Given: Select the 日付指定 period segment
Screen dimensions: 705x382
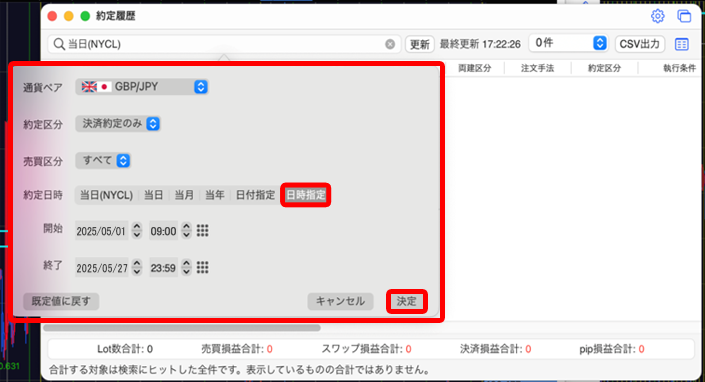Looking at the screenshot, I should [255, 195].
